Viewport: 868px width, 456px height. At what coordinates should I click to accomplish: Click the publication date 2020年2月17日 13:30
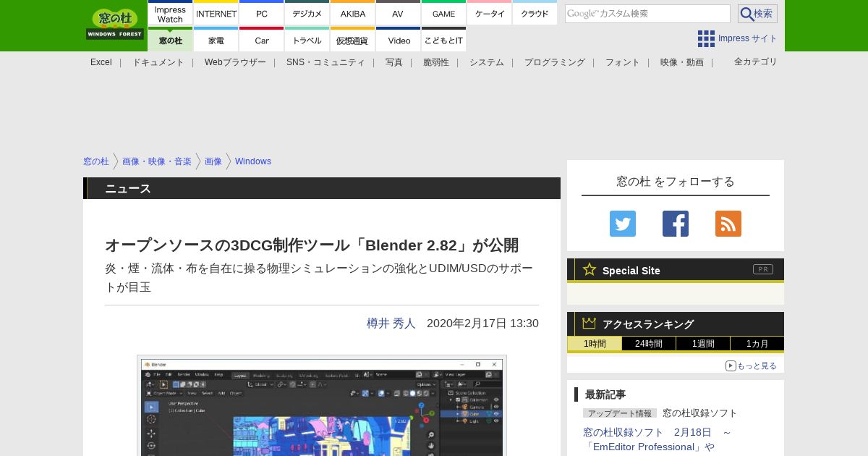(x=482, y=324)
